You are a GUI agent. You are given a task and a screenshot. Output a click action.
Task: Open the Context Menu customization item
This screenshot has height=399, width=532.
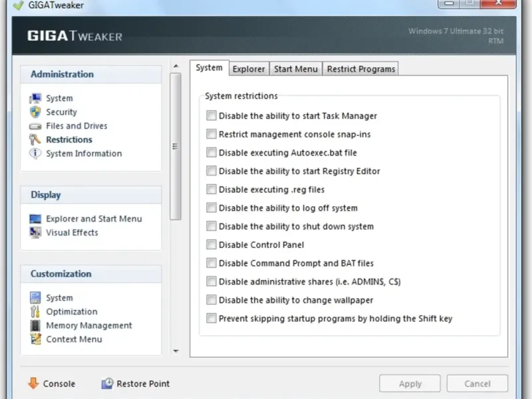point(74,339)
